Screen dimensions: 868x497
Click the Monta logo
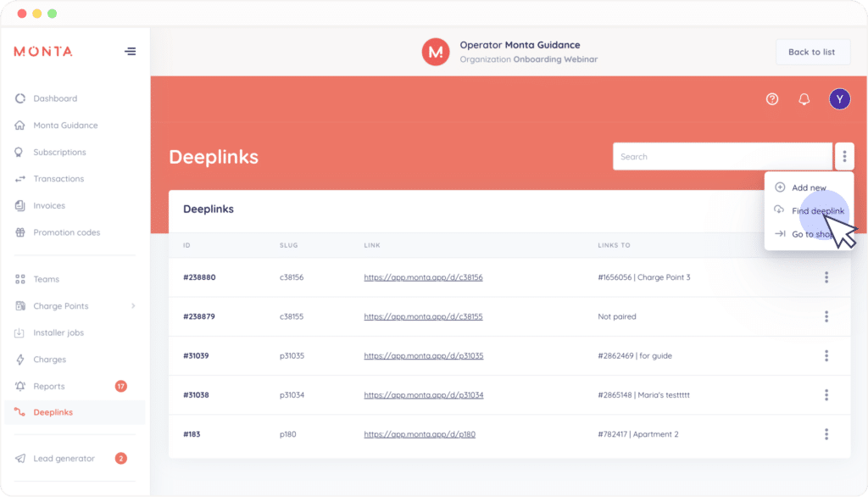click(43, 52)
